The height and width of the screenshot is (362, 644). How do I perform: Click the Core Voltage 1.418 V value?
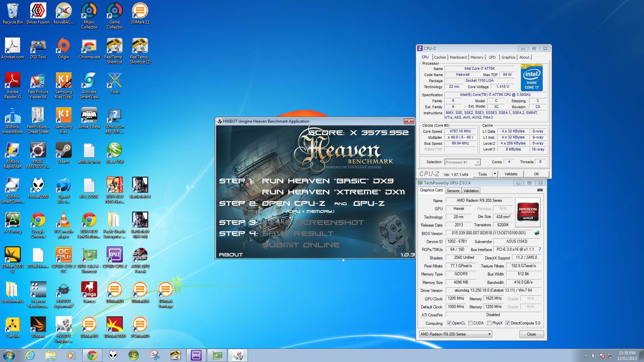[503, 86]
